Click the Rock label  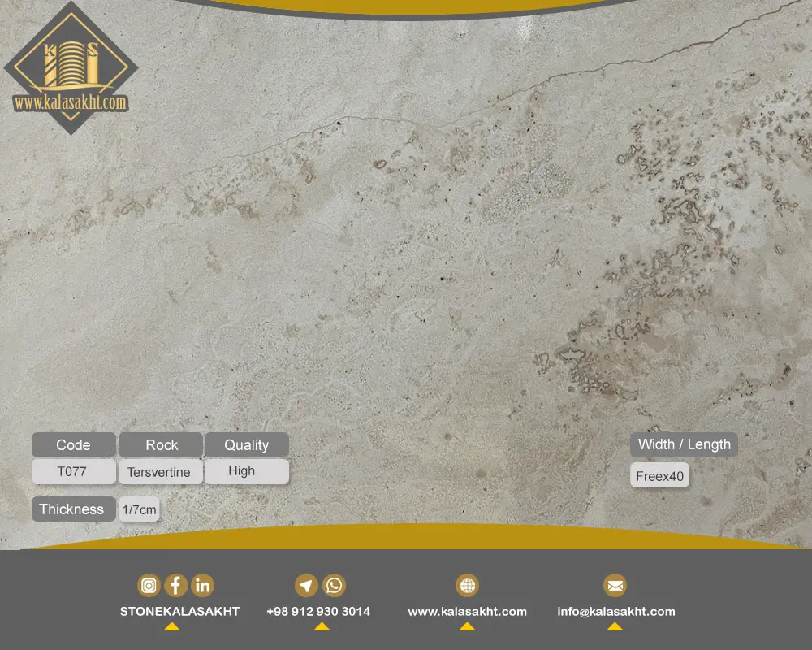(161, 444)
